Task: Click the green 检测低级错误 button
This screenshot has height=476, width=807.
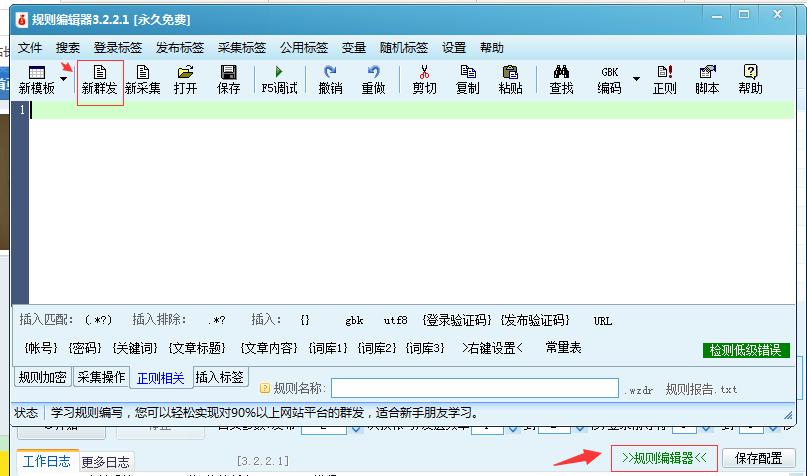Action: [x=746, y=350]
